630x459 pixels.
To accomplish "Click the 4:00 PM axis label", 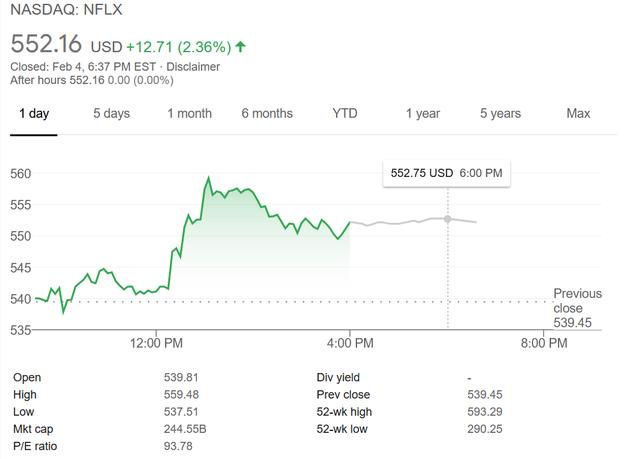I will [x=350, y=344].
